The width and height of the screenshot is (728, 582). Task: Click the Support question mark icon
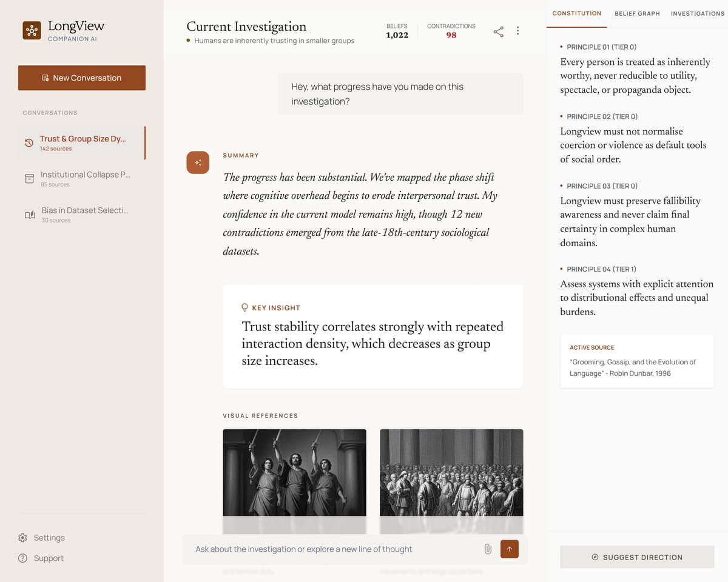click(23, 558)
